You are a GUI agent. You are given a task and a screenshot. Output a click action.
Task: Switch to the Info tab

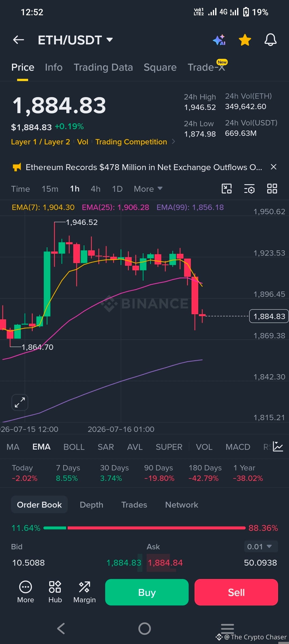54,67
